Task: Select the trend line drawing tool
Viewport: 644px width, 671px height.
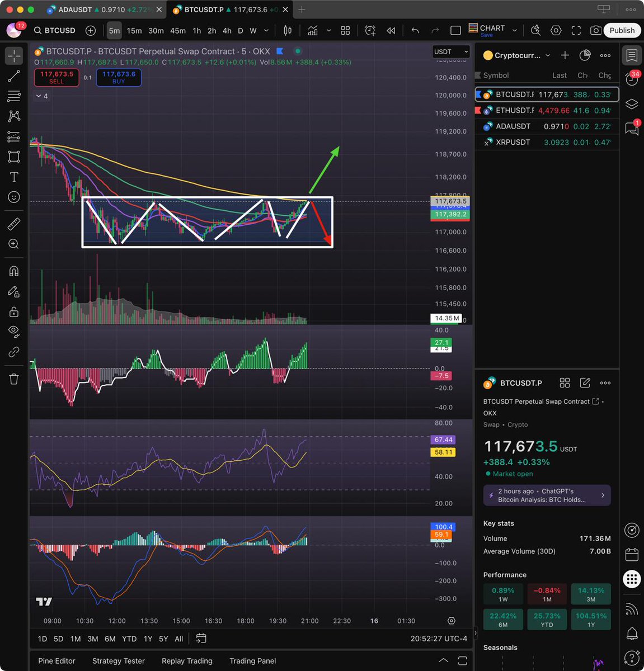Action: pyautogui.click(x=14, y=77)
